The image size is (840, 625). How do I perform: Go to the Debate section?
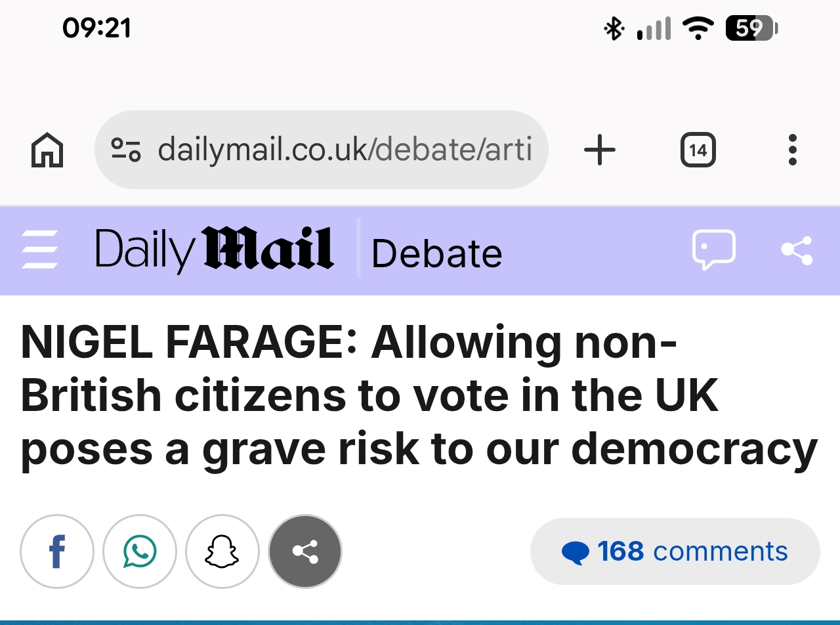tap(436, 253)
